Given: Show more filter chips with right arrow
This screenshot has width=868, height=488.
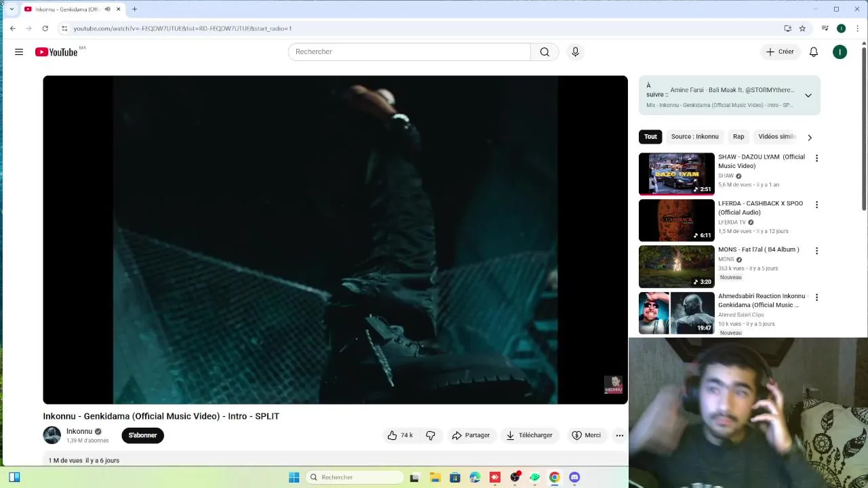Looking at the screenshot, I should (809, 137).
